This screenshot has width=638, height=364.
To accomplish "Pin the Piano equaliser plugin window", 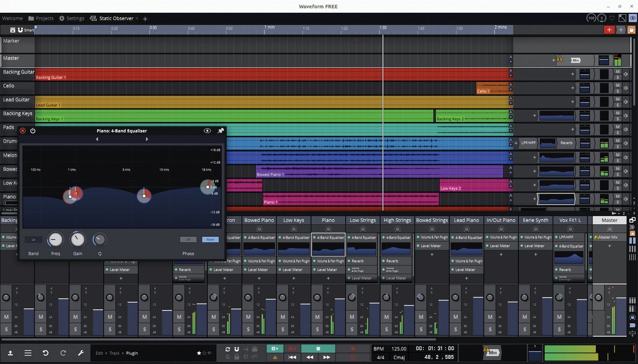I will (x=221, y=130).
